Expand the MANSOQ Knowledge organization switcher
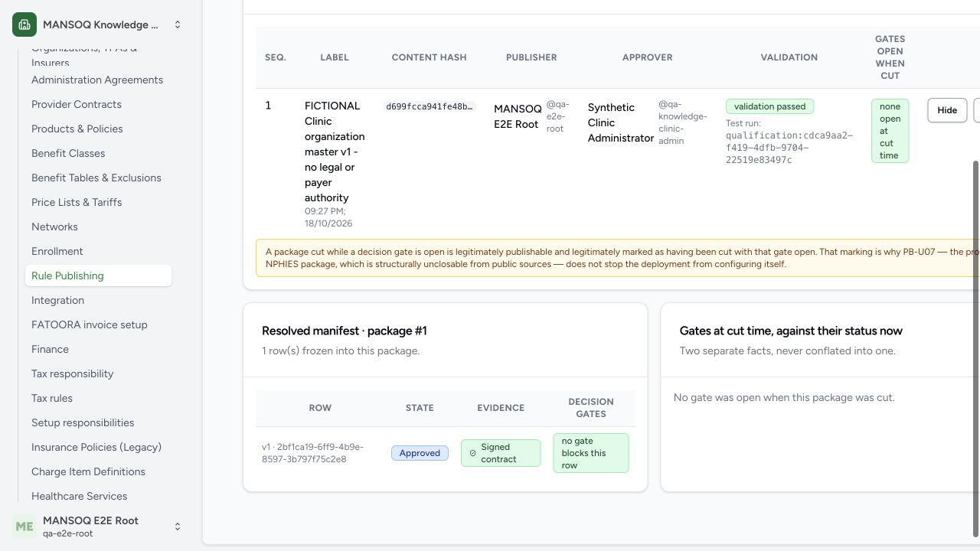This screenshot has width=980, height=551. pyautogui.click(x=177, y=24)
